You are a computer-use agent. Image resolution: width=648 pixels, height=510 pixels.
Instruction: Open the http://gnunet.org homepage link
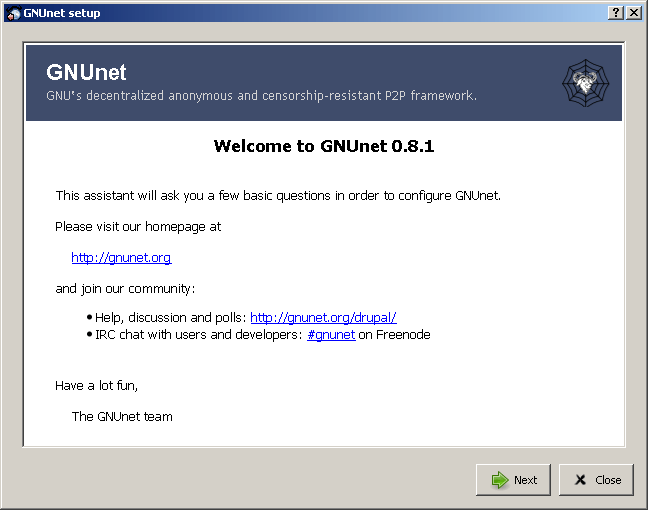coord(121,257)
